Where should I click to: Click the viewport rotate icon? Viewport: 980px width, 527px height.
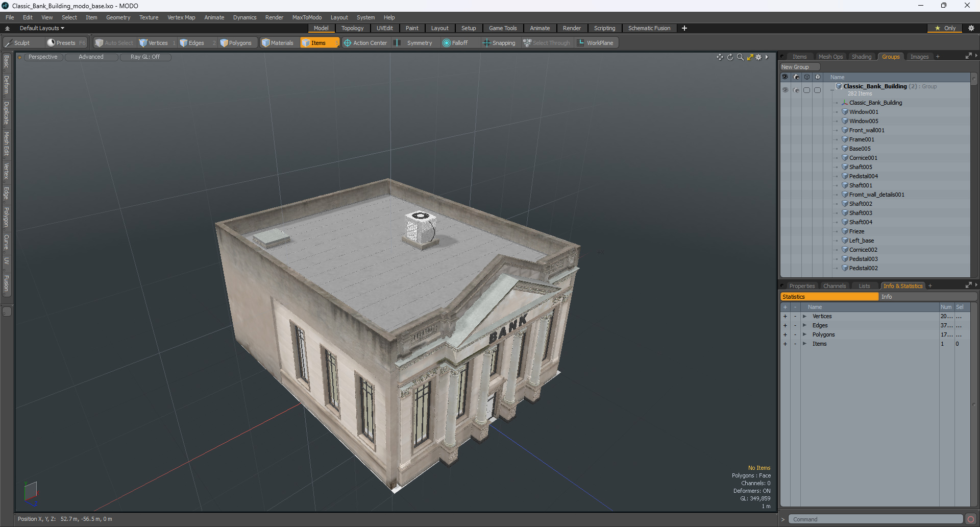click(730, 57)
